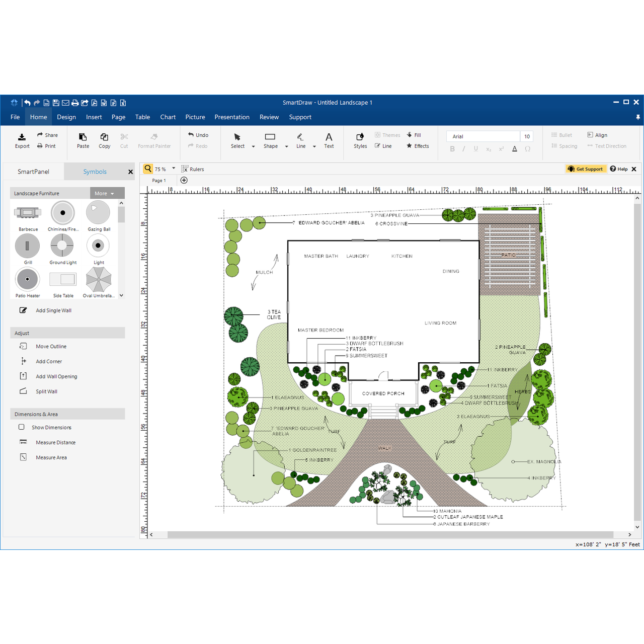Open the Insert menu
Screen dimensions: 644x644
(94, 117)
